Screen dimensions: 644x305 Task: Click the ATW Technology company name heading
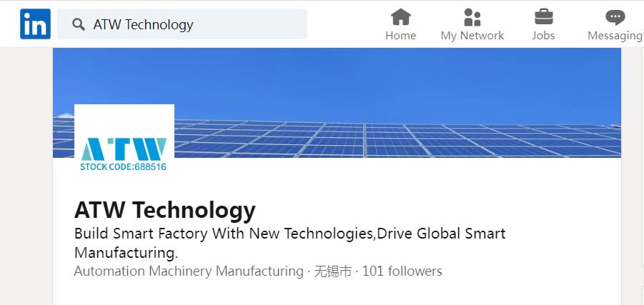tap(164, 210)
